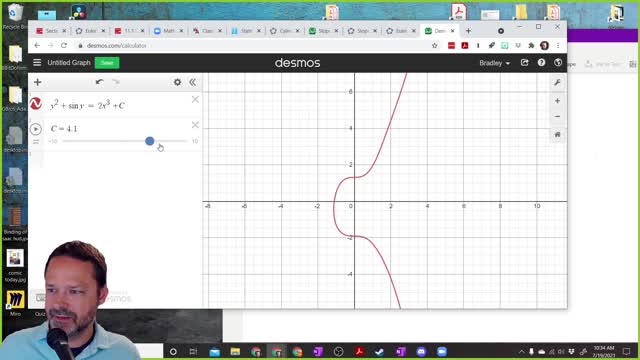Click the Chrome profile avatar
The height and width of the screenshot is (360, 640).
[x=544, y=46]
